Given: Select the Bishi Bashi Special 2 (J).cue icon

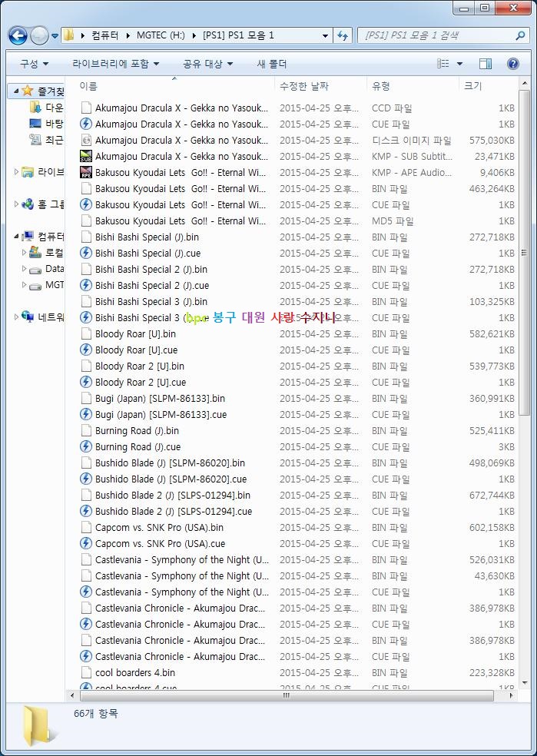Looking at the screenshot, I should coord(86,285).
